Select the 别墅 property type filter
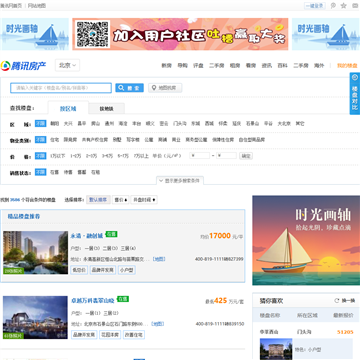360x360 pixels. click(117, 140)
